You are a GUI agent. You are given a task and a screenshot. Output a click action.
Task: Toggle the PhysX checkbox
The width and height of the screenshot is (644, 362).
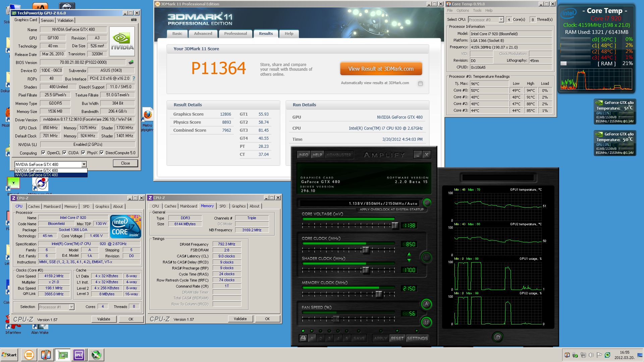click(83, 153)
